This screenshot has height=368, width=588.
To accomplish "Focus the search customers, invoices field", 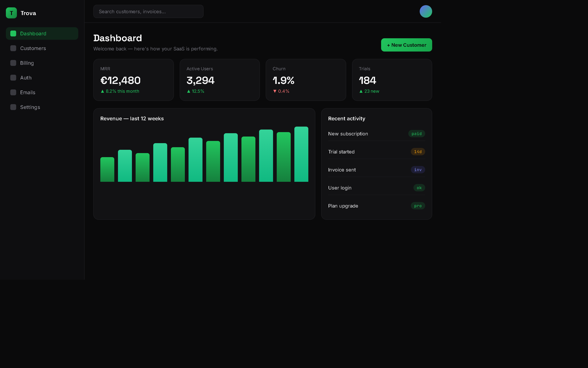I will (148, 11).
